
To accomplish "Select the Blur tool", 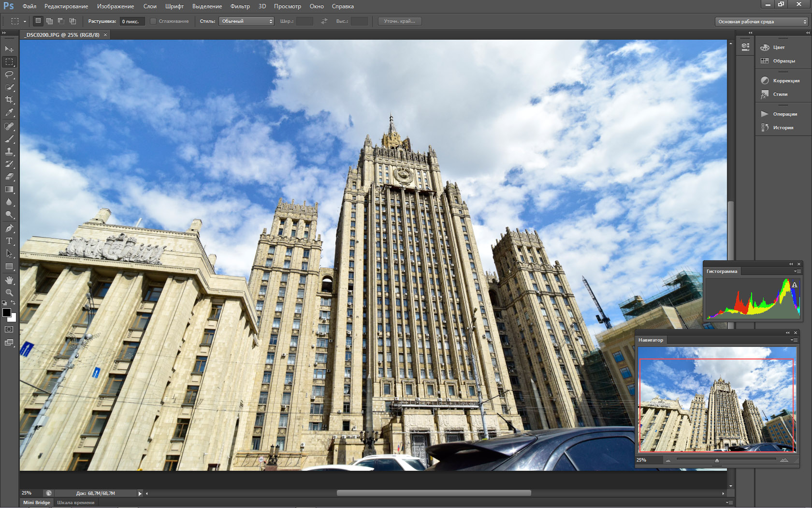I will (9, 202).
